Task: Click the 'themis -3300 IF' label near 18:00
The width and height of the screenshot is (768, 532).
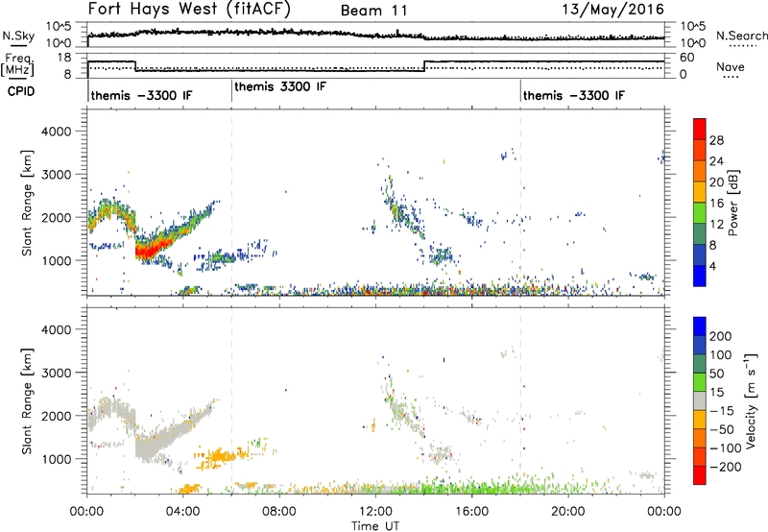Action: (574, 95)
